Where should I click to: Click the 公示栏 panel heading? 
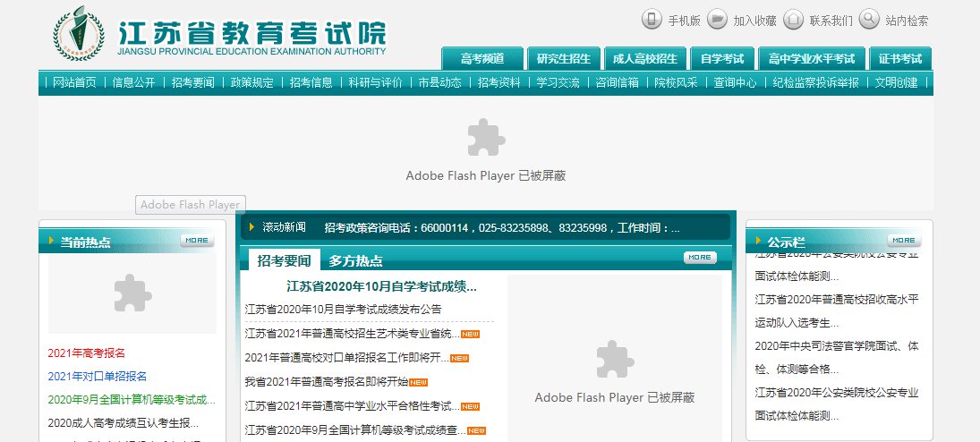(786, 242)
